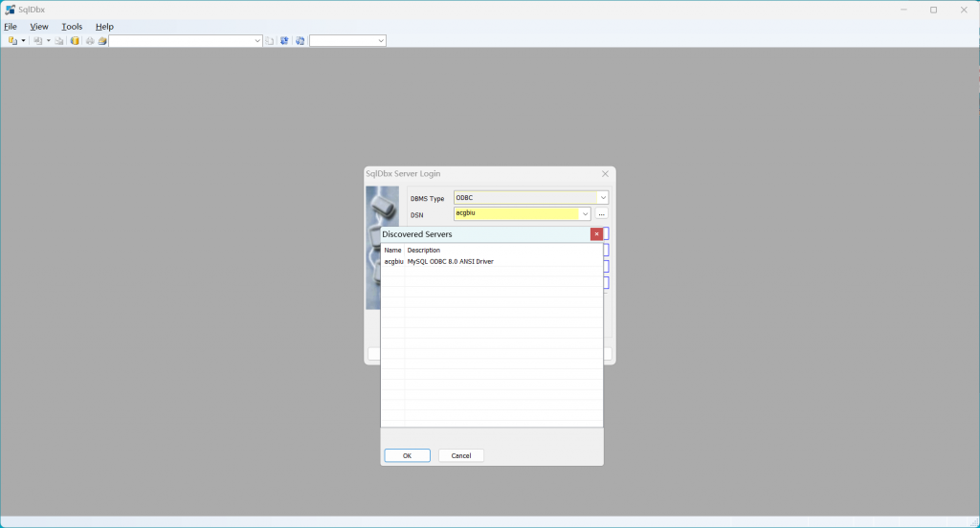The height and width of the screenshot is (528, 980).
Task: Click the greyed save script toolbar icon
Action: click(x=38, y=40)
